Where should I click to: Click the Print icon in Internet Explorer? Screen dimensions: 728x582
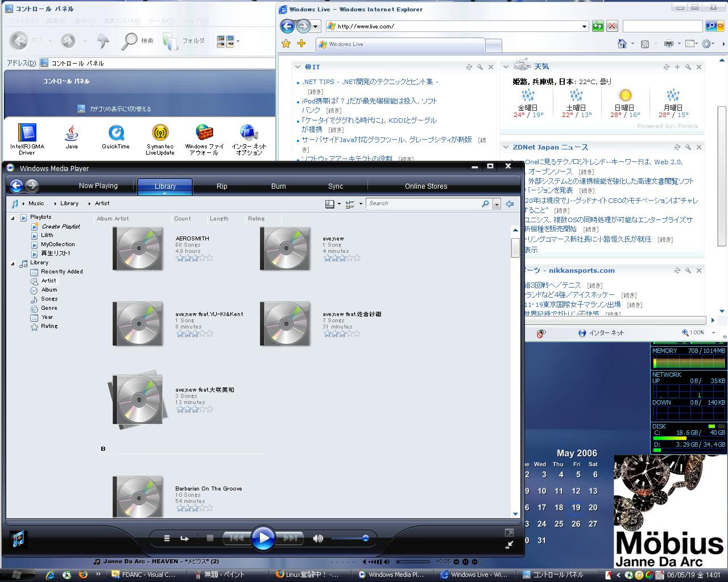coord(669,44)
